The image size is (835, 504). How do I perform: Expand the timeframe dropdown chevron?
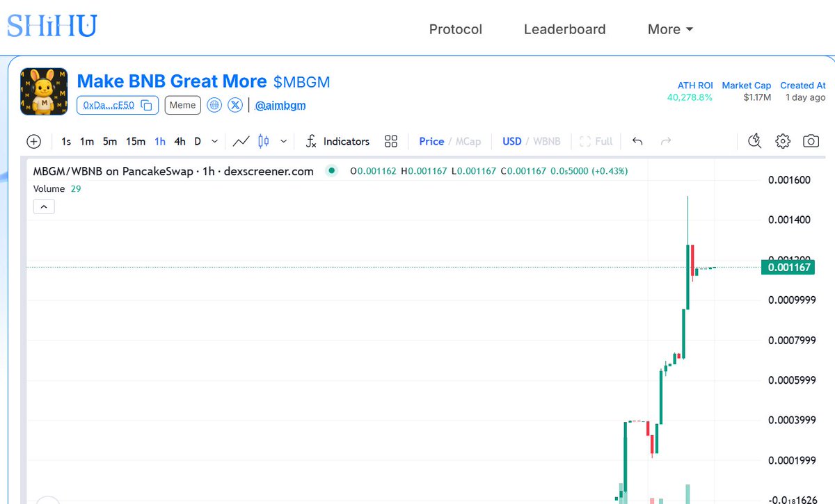click(215, 141)
